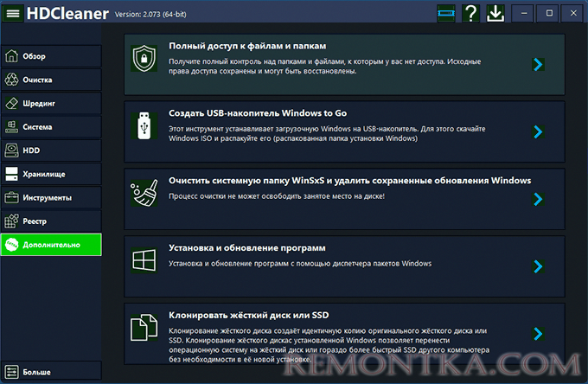
Task: Open help via the question mark icon
Action: click(x=470, y=14)
